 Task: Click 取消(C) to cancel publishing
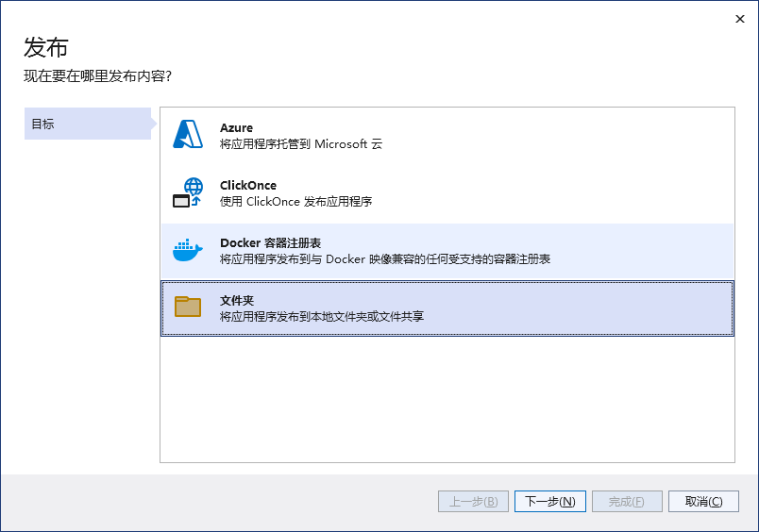(703, 502)
